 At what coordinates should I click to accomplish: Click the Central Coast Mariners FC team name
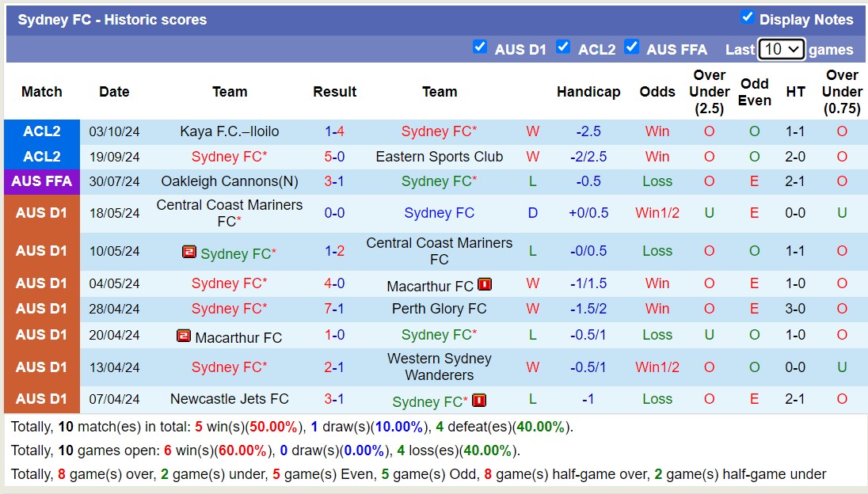[x=440, y=251]
